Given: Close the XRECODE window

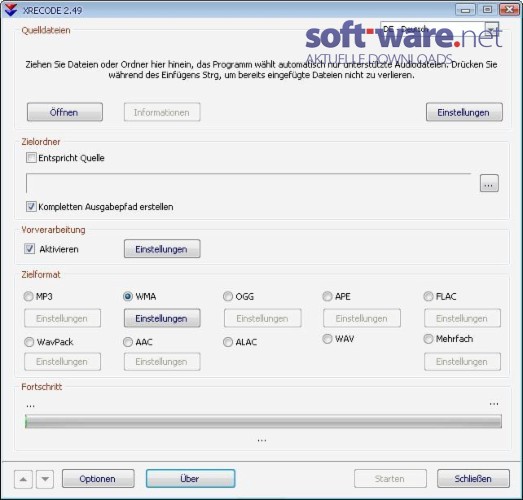Looking at the screenshot, I should coord(509,10).
